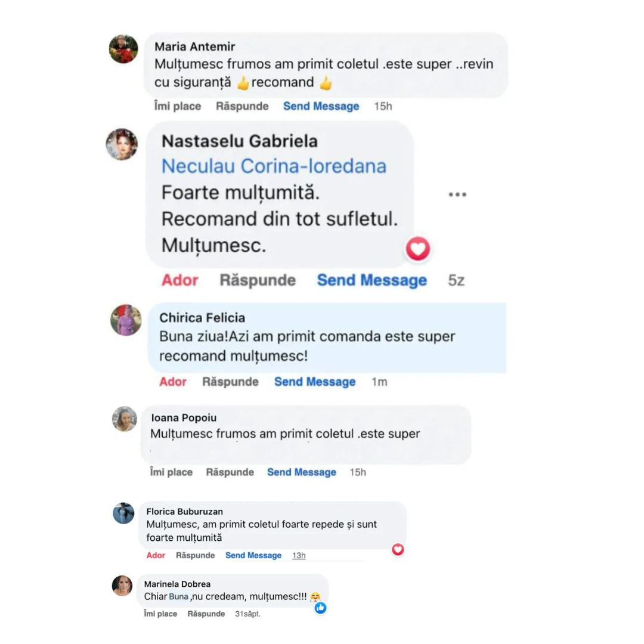View Ioana Popoiu's avatar

click(125, 419)
